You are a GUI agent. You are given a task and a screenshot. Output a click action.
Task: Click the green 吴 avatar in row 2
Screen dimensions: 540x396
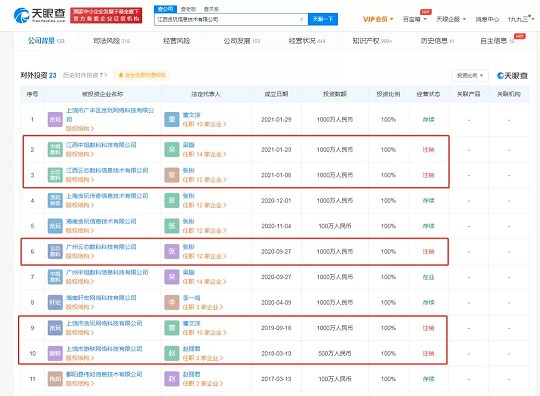coord(172,149)
